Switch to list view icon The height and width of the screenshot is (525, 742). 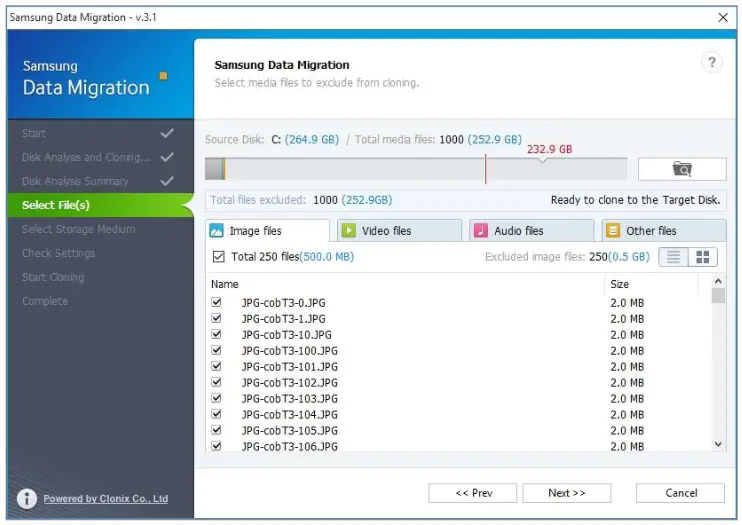click(x=673, y=257)
